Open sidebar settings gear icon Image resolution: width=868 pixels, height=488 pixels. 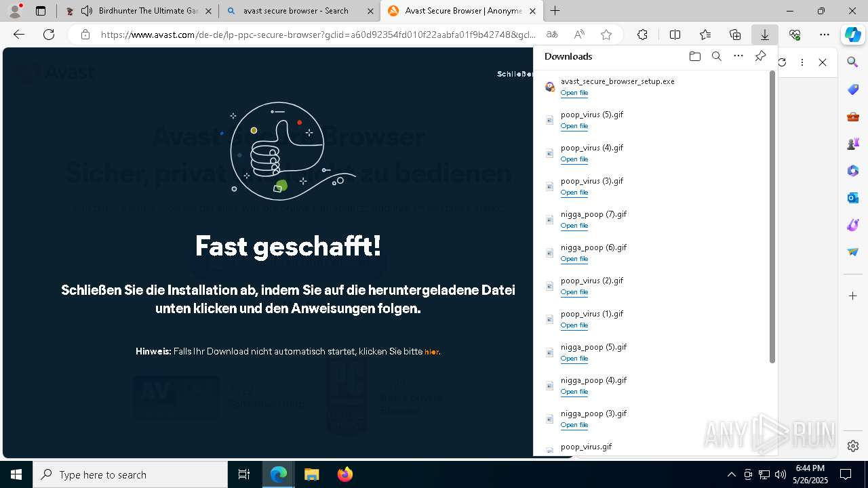(x=853, y=446)
